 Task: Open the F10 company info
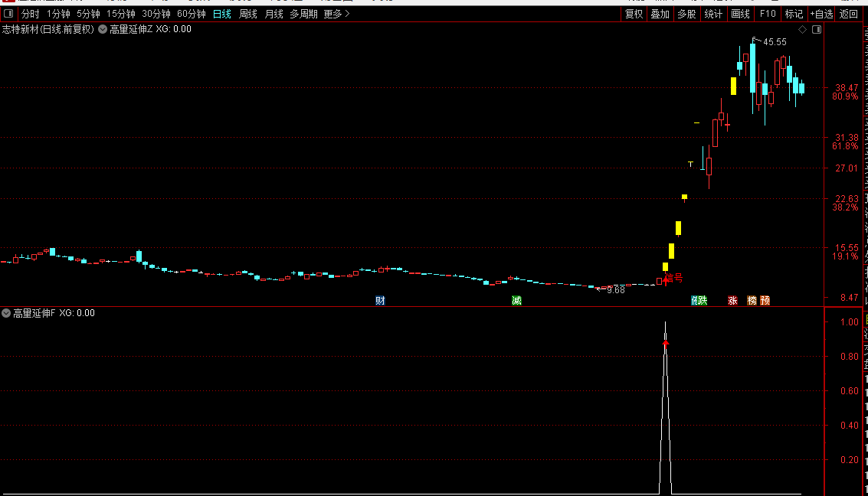[x=767, y=14]
